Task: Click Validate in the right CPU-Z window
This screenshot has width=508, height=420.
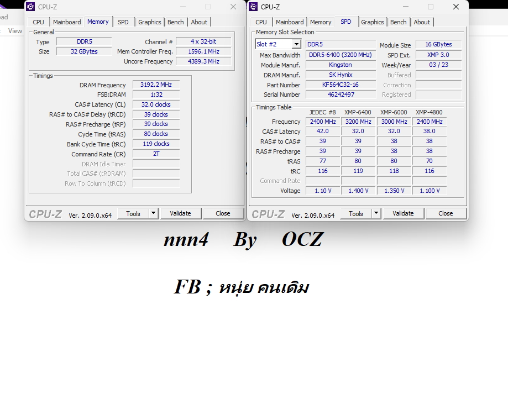Action: coord(403,213)
